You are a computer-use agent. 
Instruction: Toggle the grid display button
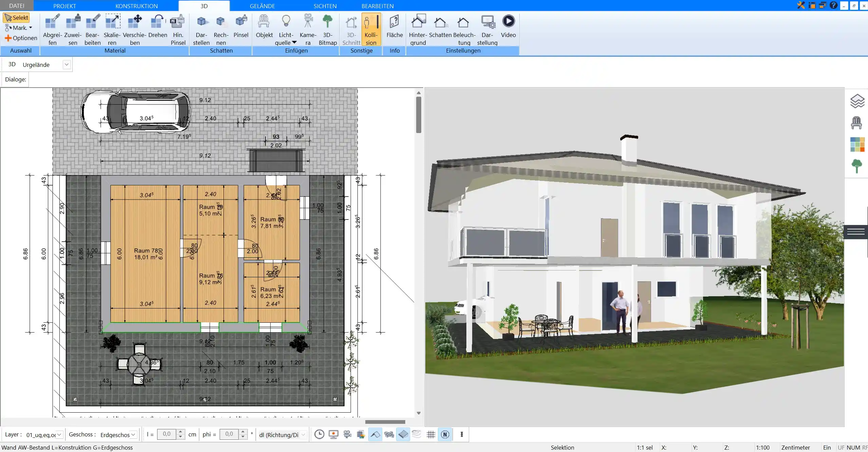(x=431, y=434)
